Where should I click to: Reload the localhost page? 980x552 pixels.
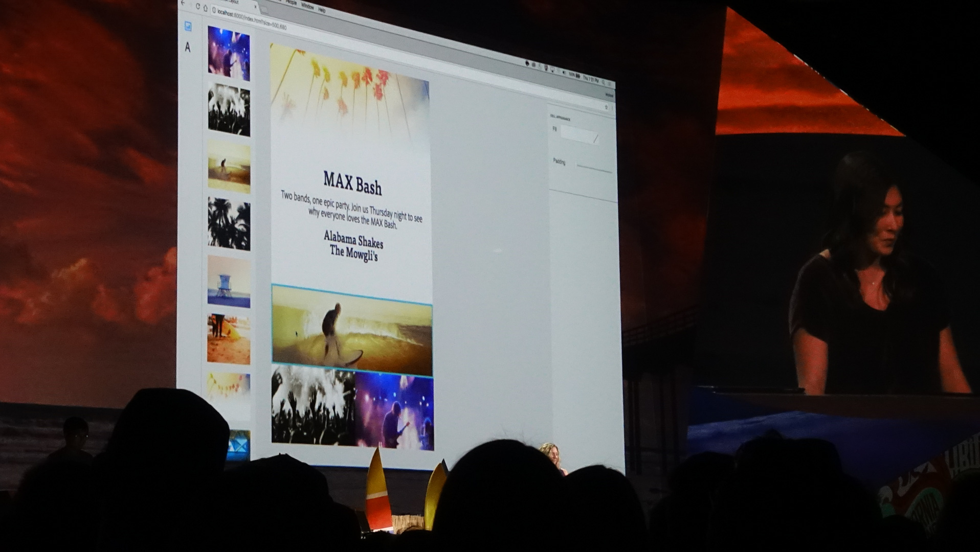197,6
